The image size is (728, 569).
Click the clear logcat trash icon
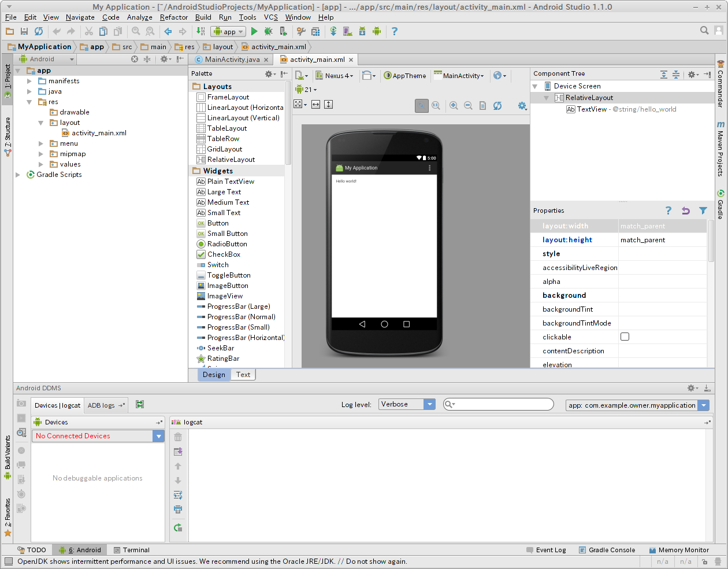coord(178,437)
